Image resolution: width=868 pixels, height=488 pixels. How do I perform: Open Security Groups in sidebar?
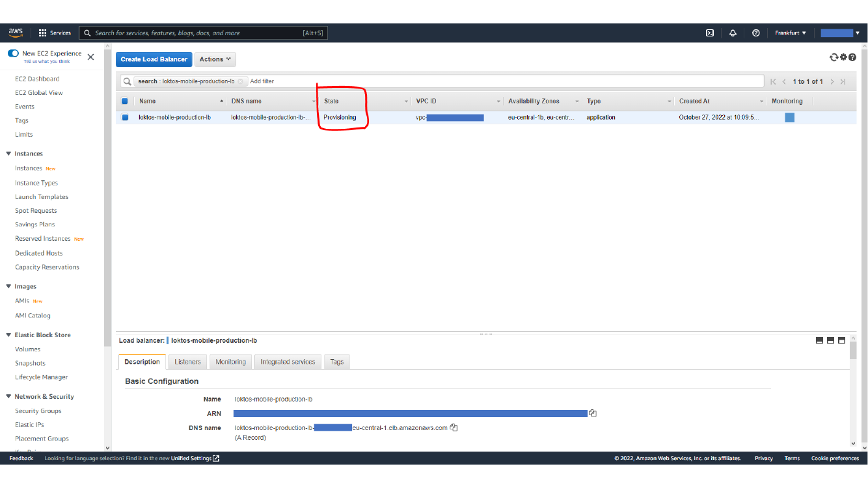point(38,411)
